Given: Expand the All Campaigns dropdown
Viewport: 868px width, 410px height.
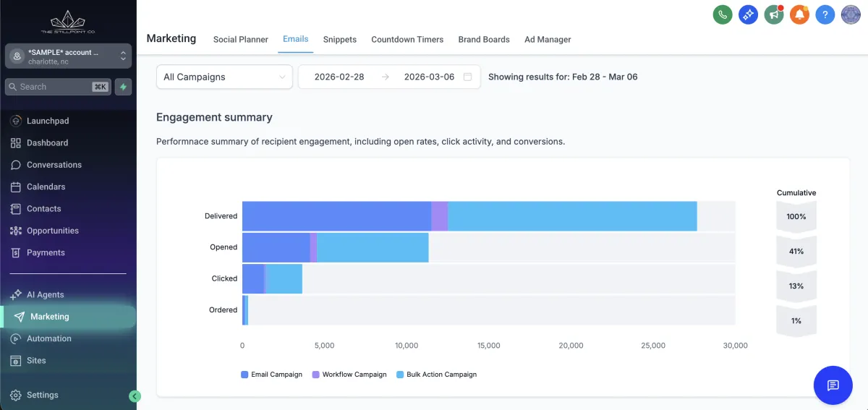Looking at the screenshot, I should click(x=224, y=77).
